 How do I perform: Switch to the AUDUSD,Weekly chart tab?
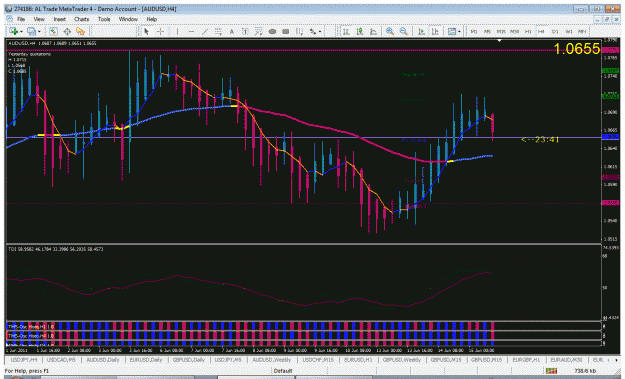tap(271, 360)
